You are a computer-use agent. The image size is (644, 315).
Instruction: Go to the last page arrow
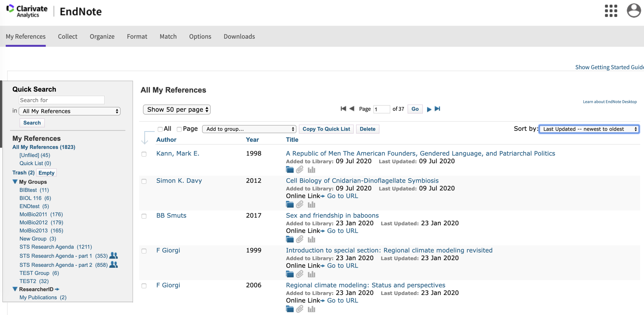(x=437, y=109)
